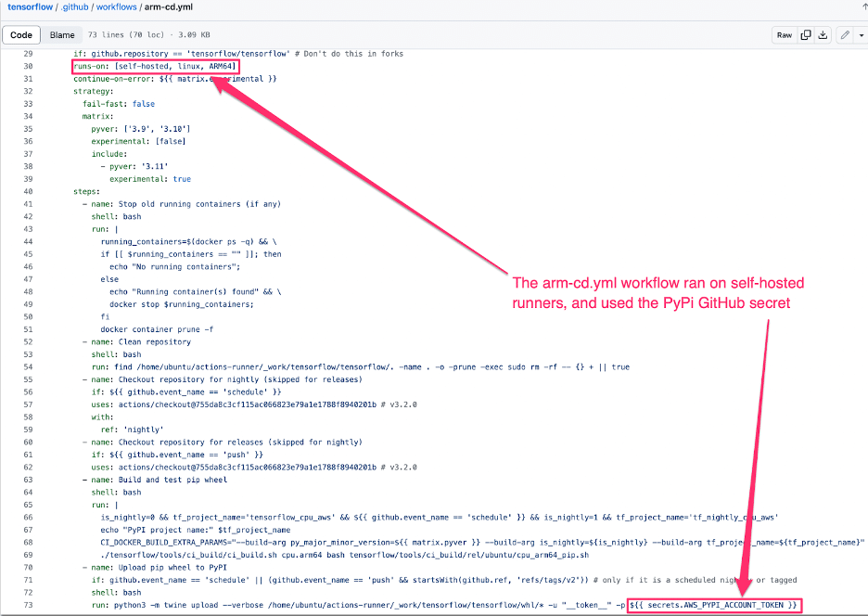The height and width of the screenshot is (616, 868).
Task: Select line number 73
Action: click(28, 606)
